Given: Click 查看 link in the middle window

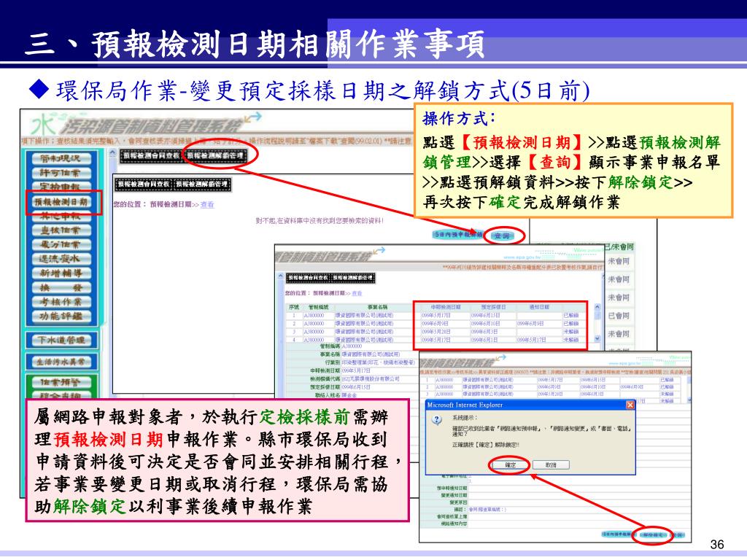Looking at the screenshot, I should coord(357,293).
